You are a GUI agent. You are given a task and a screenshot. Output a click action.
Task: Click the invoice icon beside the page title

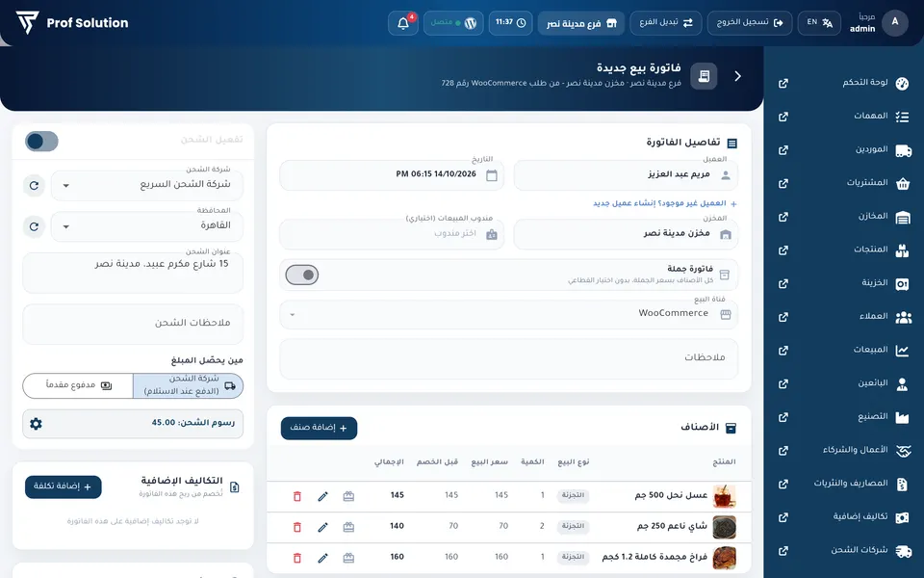click(x=704, y=76)
